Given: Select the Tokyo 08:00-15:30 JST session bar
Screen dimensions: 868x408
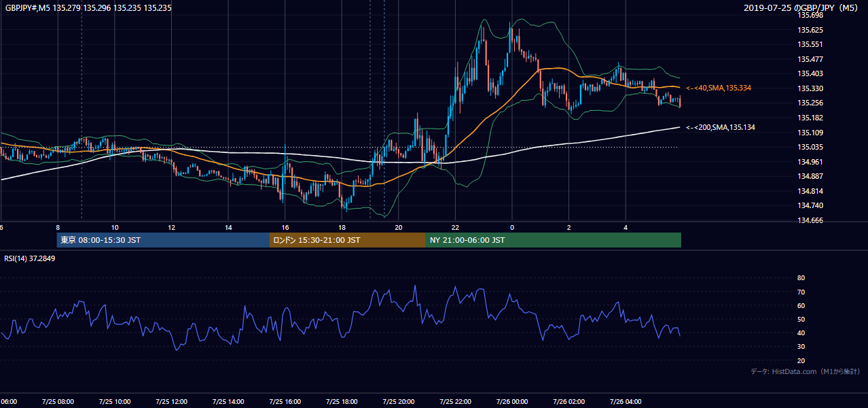Looking at the screenshot, I should coord(164,240).
